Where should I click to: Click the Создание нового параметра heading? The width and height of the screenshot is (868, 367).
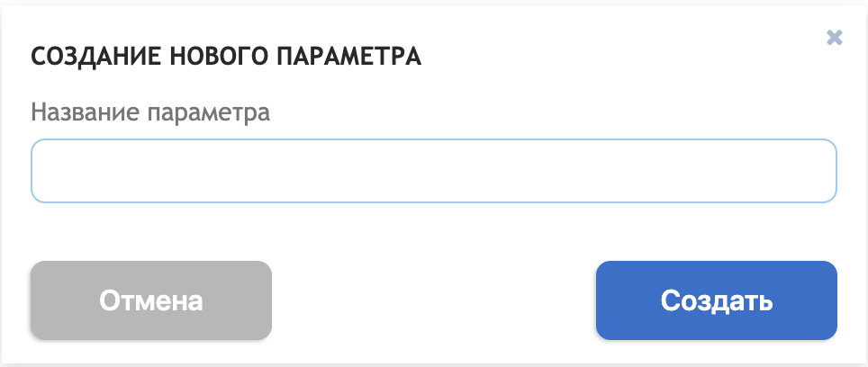226,57
